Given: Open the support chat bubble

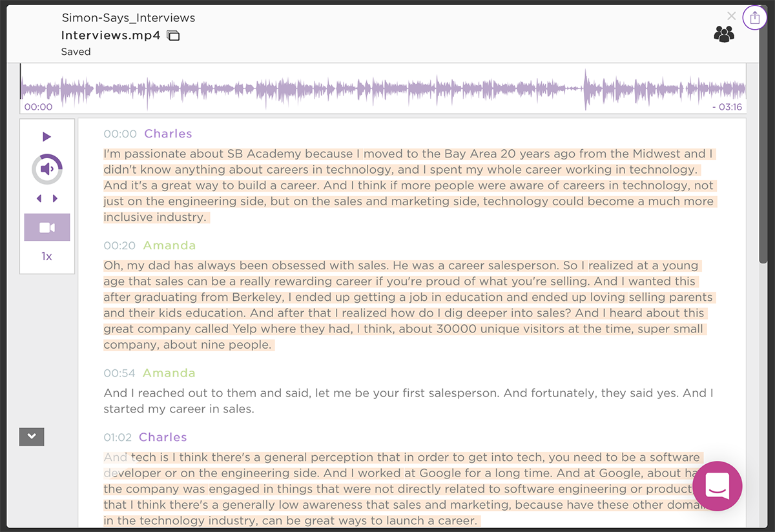Looking at the screenshot, I should point(717,486).
